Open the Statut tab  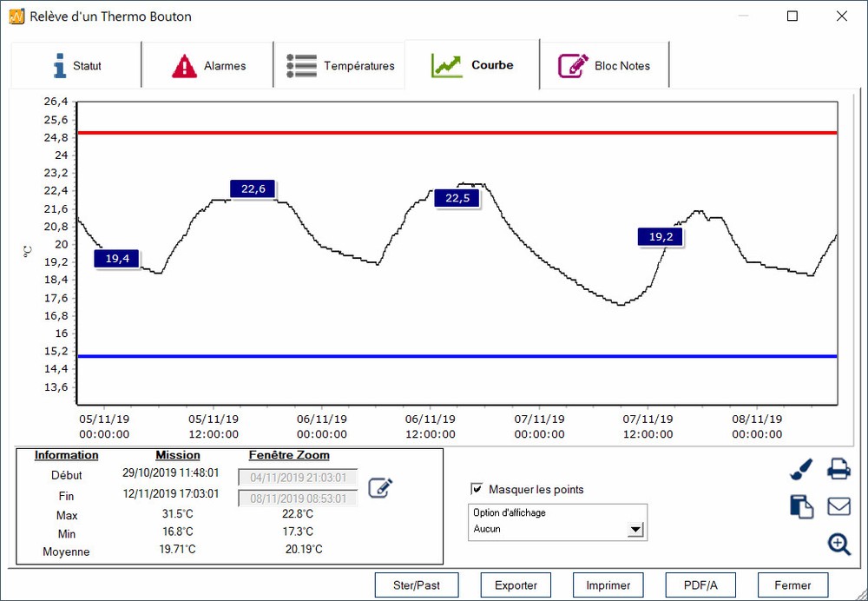pos(75,64)
